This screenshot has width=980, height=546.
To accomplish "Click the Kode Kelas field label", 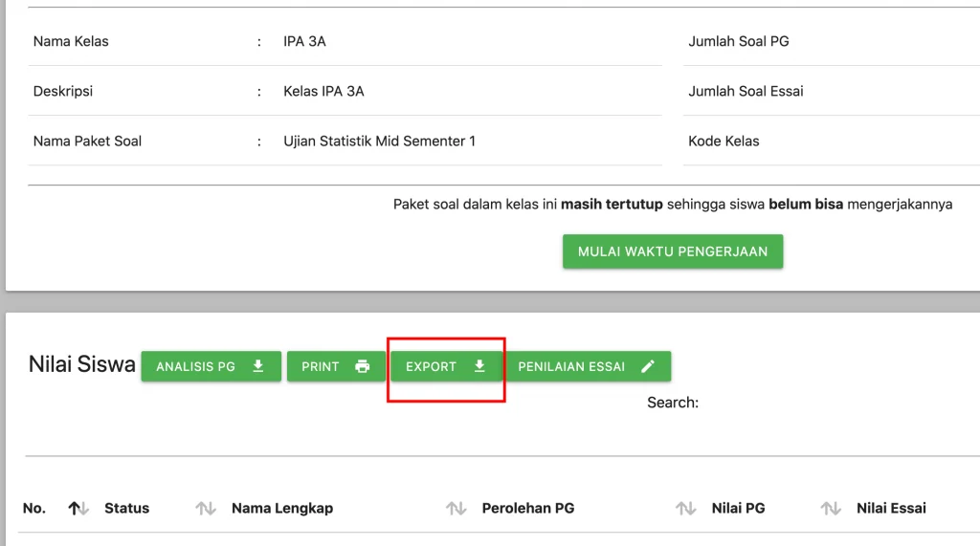I will [x=724, y=142].
